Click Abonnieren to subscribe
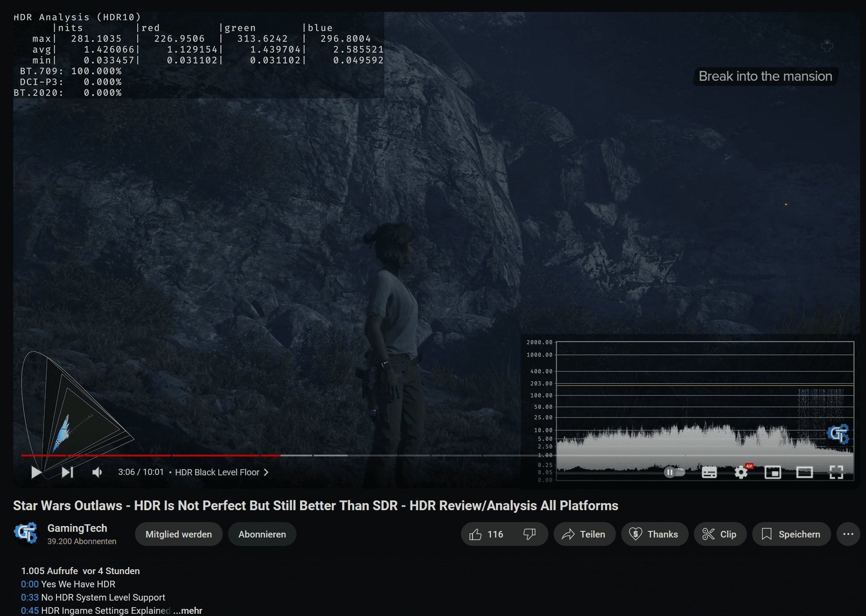The height and width of the screenshot is (616, 866). pos(262,534)
